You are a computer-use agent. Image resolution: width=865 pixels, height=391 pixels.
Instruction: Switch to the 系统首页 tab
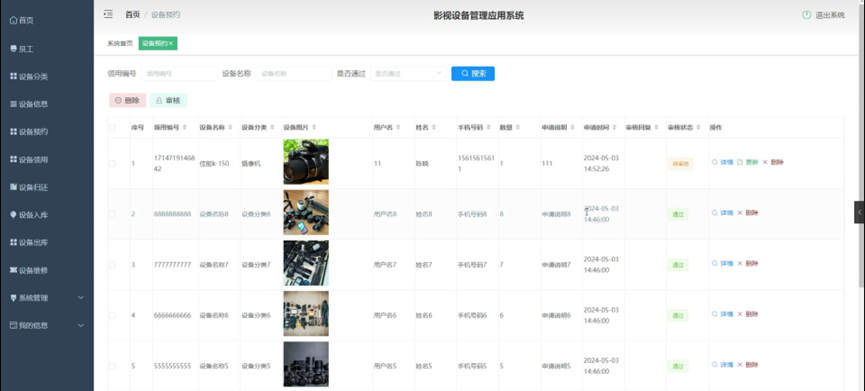(120, 44)
